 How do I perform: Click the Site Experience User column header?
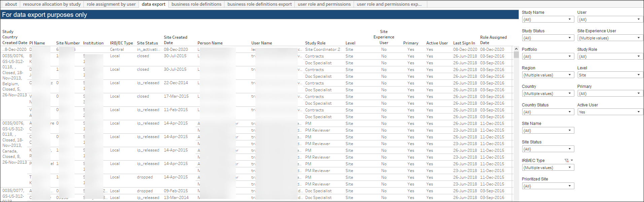coord(384,37)
